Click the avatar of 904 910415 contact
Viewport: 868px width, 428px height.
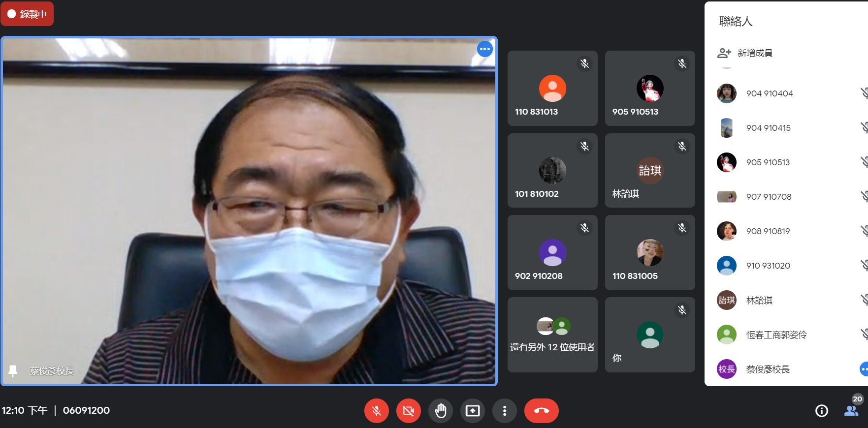click(727, 128)
